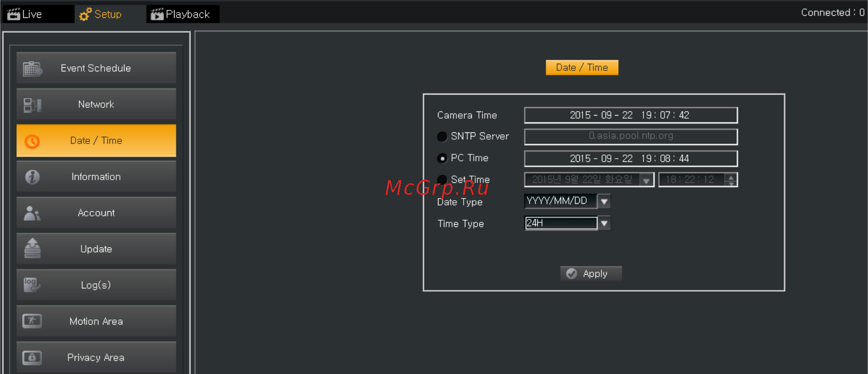Click the Network computers icon
Viewport: 868px width, 374px height.
tap(33, 105)
